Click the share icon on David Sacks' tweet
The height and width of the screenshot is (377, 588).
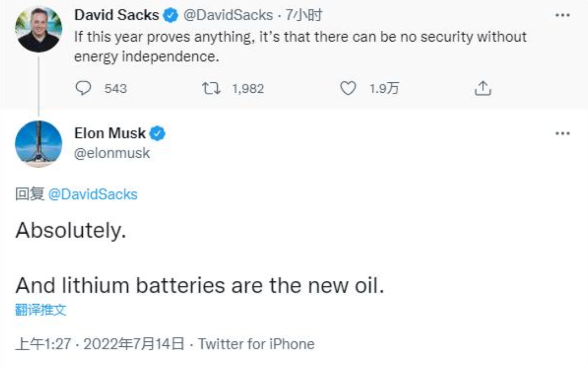click(x=482, y=88)
